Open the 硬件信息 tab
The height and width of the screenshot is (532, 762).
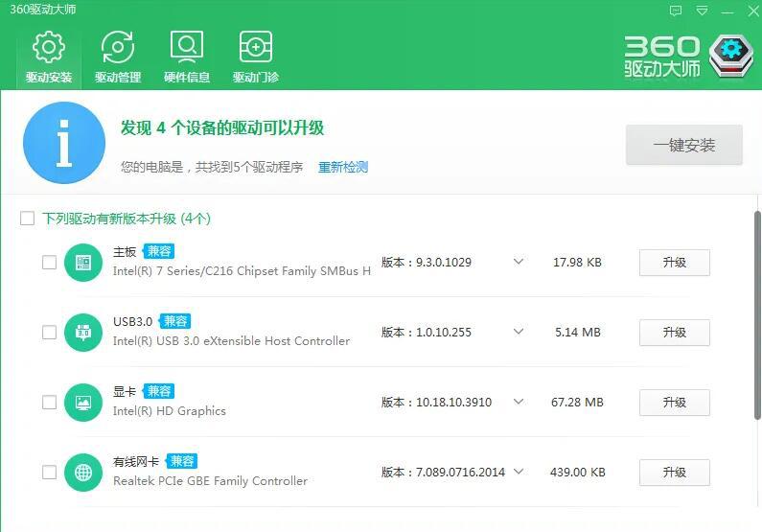(x=187, y=57)
